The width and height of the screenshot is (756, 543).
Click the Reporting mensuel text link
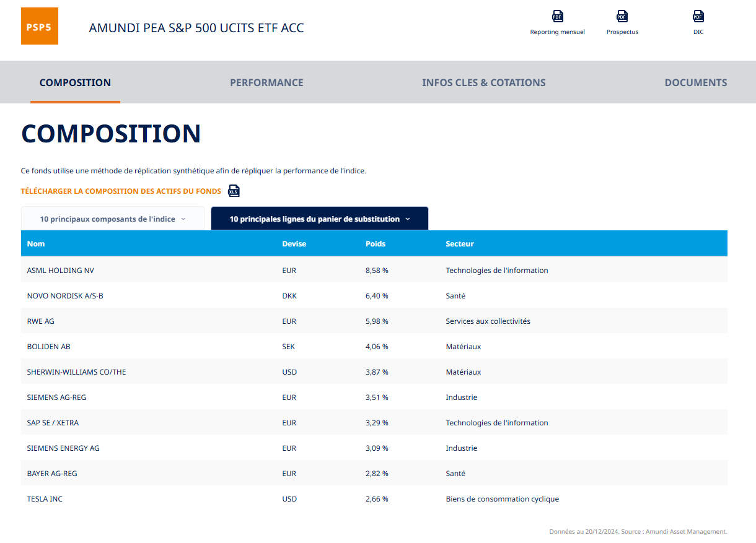click(x=557, y=32)
